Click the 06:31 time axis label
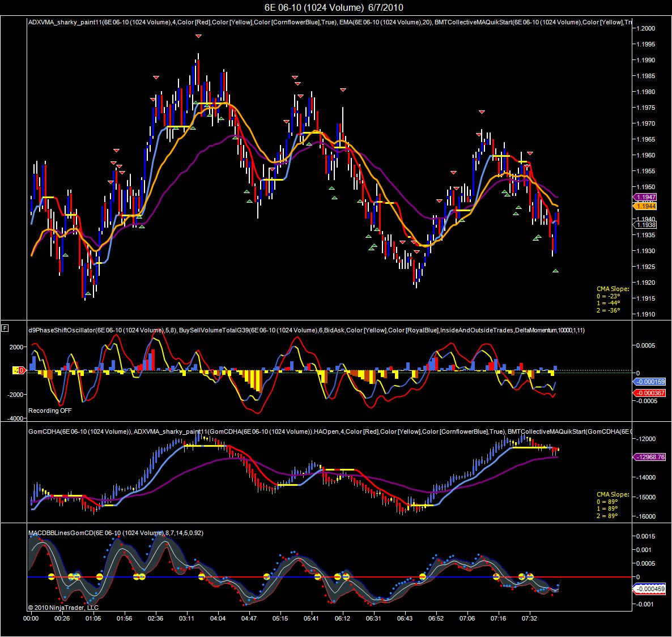This screenshot has width=672, height=637. coord(373,618)
